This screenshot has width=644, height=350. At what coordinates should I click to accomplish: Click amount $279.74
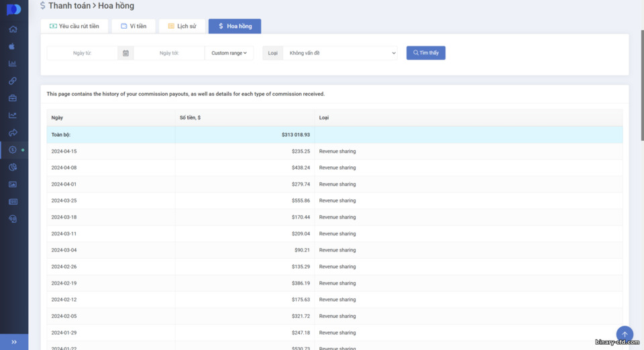[x=301, y=184]
